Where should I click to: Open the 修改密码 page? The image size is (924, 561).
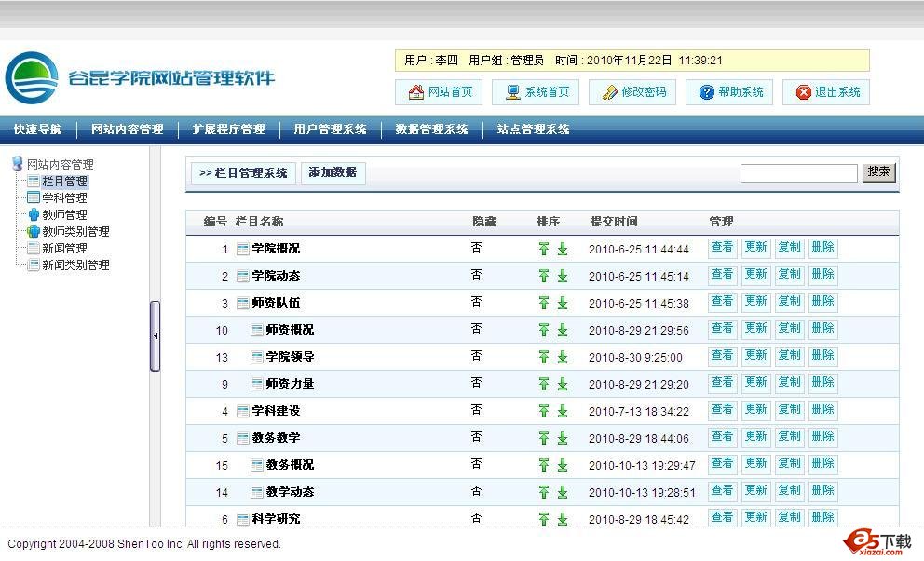pos(634,92)
